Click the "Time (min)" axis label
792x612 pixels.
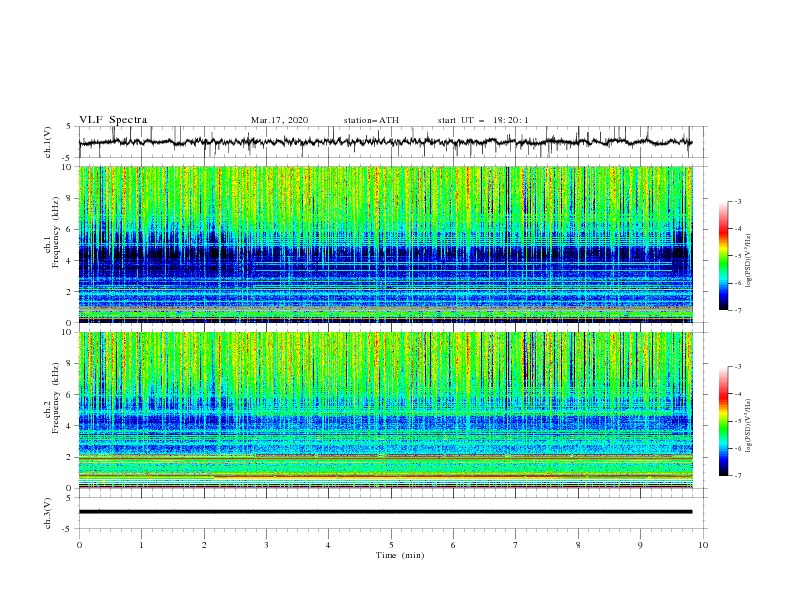point(400,555)
